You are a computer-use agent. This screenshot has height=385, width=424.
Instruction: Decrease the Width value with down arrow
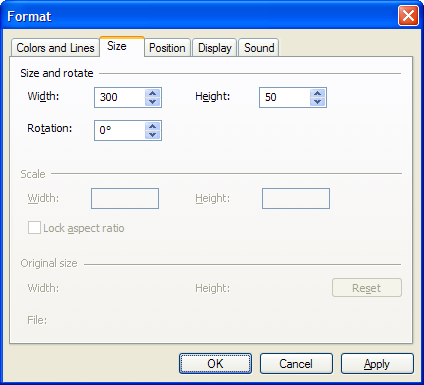tap(153, 102)
